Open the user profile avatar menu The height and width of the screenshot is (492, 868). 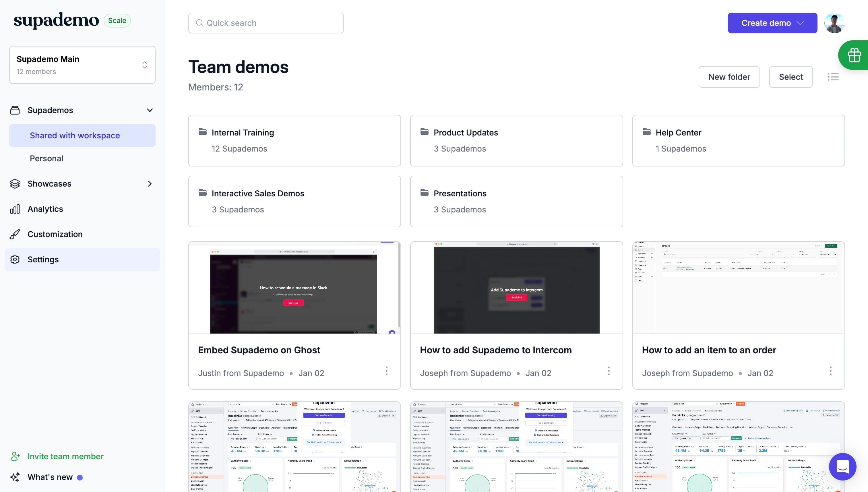tap(834, 23)
